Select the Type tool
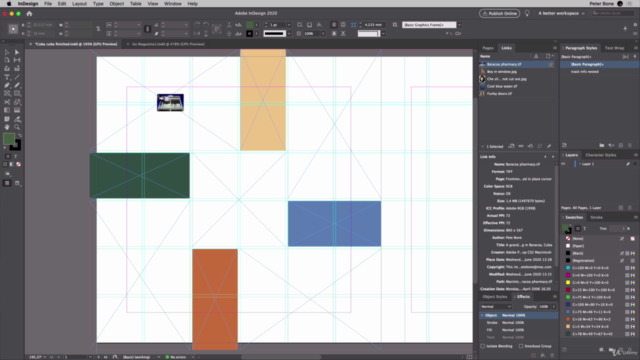The width and height of the screenshot is (640, 360). 7,77
